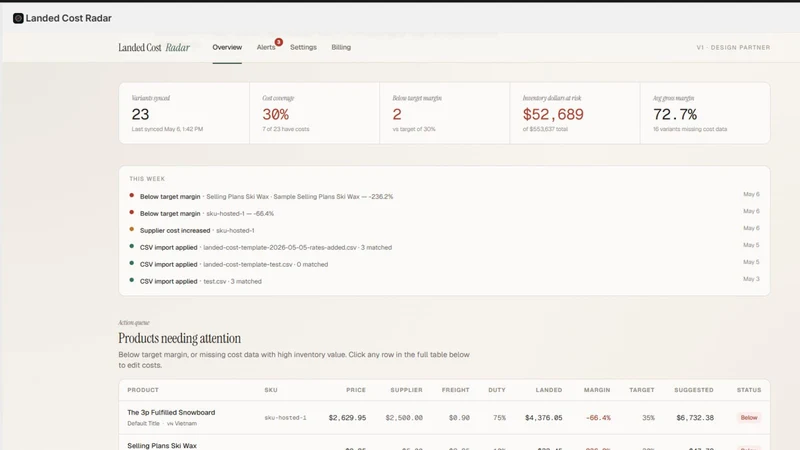Click the Landed Cost Radar logo text
Screen dimensions: 800x450
[154, 47]
